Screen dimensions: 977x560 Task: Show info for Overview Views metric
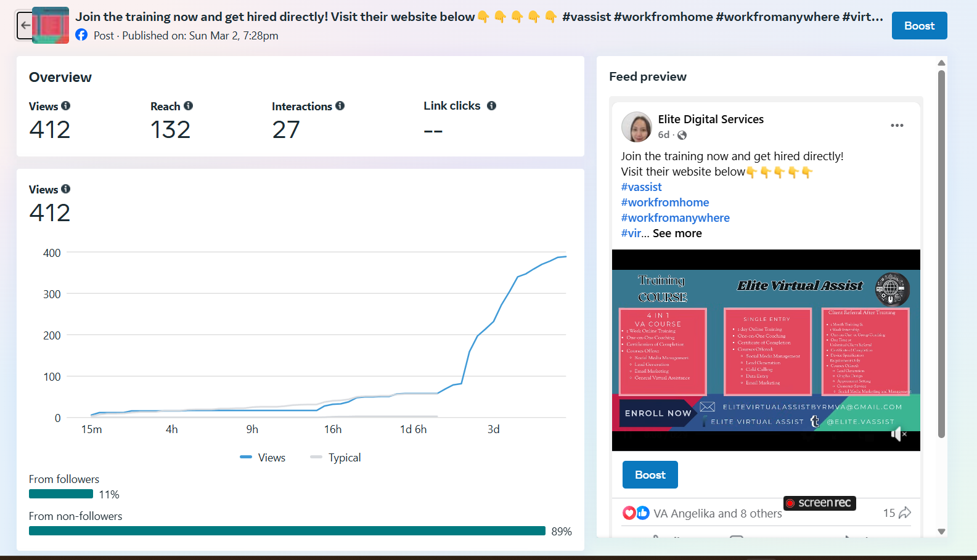pyautogui.click(x=66, y=106)
